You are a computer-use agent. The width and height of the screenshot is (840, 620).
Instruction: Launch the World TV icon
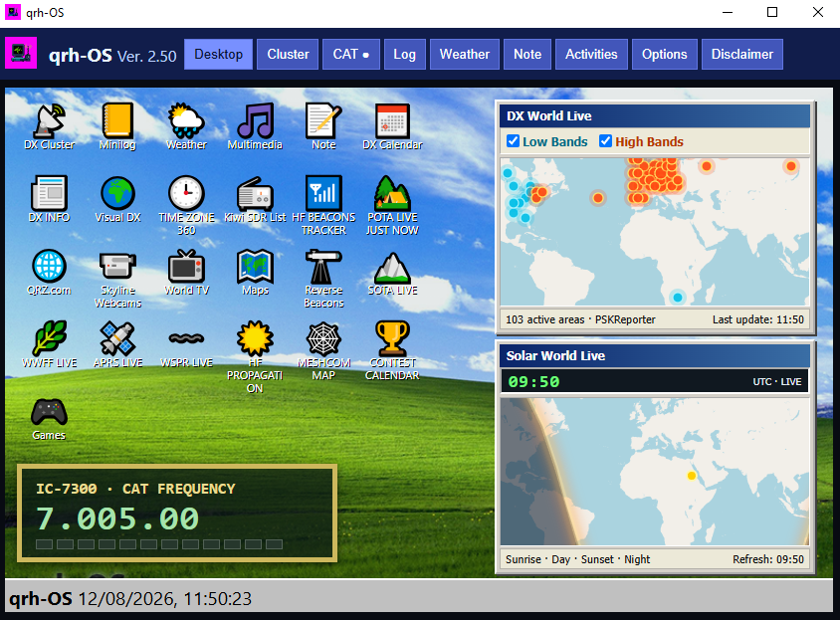point(186,273)
